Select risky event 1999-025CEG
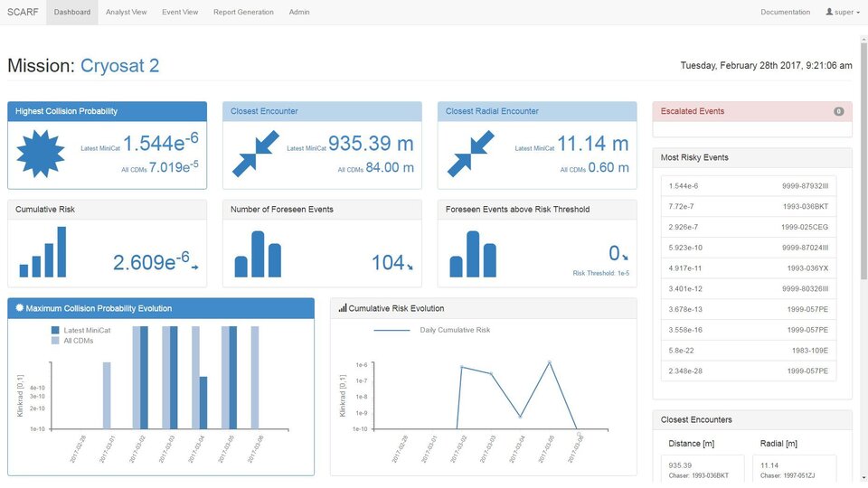The image size is (868, 488). point(749,227)
